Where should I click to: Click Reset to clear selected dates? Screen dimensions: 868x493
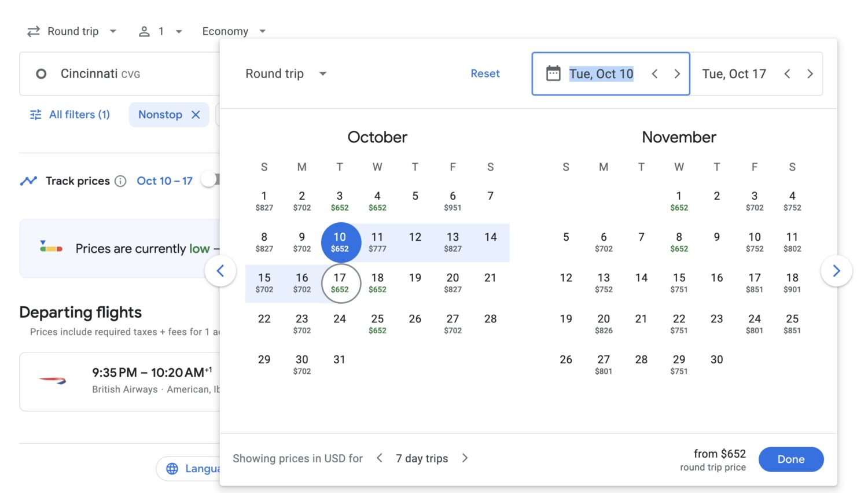point(486,73)
